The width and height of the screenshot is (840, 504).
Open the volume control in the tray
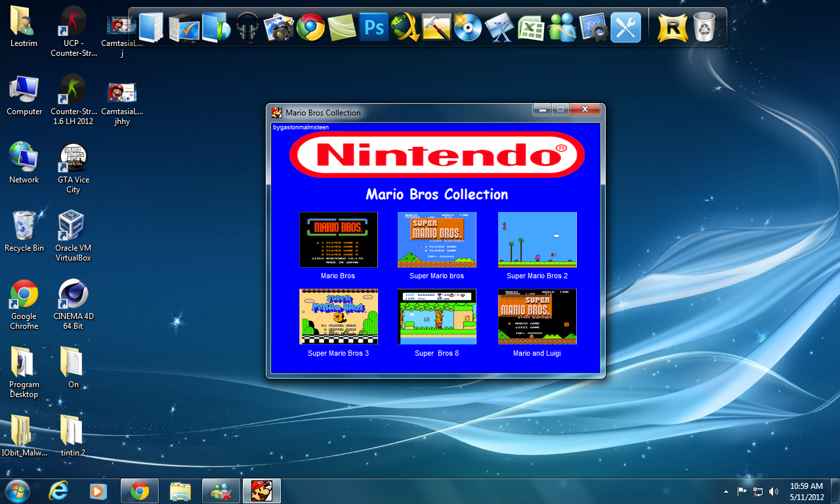click(x=774, y=490)
